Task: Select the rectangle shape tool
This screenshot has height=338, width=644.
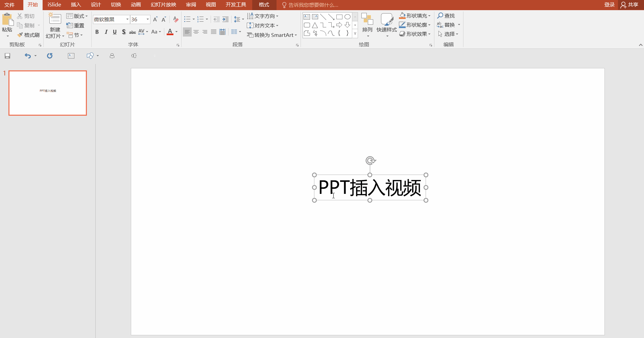Action: [340, 16]
